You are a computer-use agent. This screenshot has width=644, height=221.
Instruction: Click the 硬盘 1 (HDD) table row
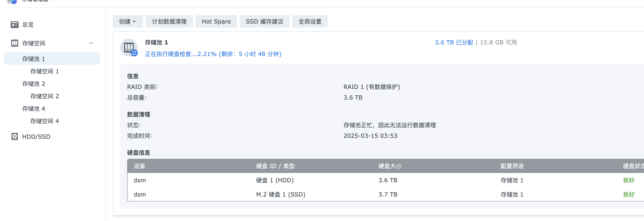pyautogui.click(x=274, y=180)
